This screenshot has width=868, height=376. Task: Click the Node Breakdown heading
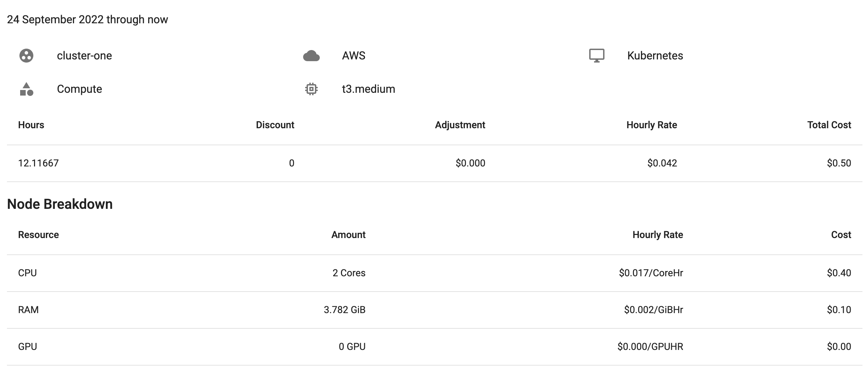pos(60,204)
